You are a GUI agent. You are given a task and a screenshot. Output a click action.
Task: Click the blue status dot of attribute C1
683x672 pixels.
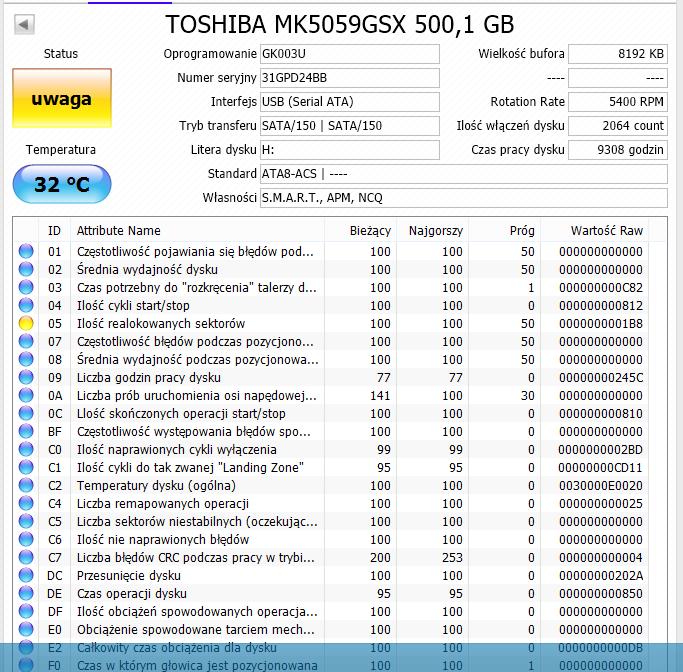tap(26, 467)
